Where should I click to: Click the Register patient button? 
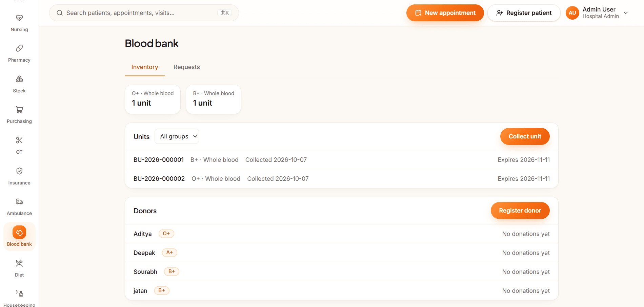pos(524,13)
